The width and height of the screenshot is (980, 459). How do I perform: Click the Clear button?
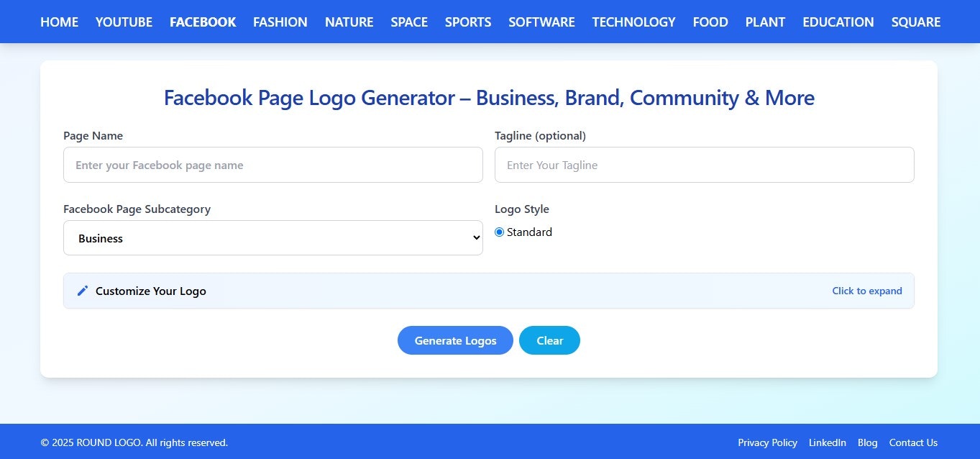(x=549, y=340)
